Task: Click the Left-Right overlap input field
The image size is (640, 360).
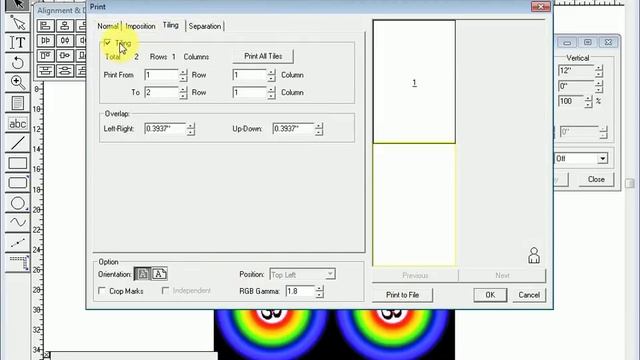Action: click(165, 129)
